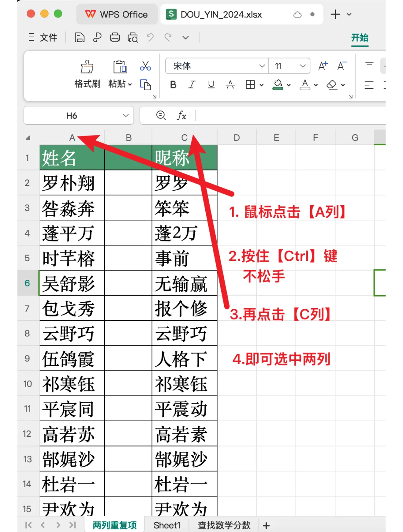Open the Name Box H6 dropdown
The image size is (403, 532).
click(x=126, y=116)
